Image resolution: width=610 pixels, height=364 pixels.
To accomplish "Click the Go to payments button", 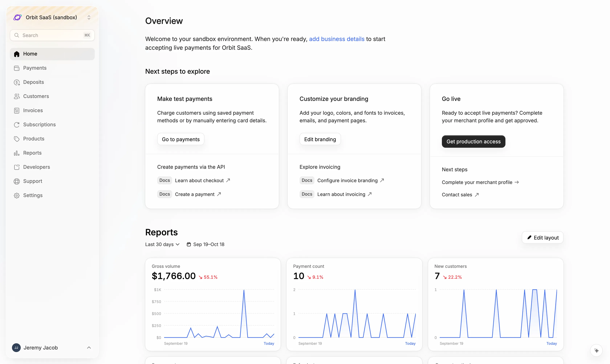I will pos(181,139).
